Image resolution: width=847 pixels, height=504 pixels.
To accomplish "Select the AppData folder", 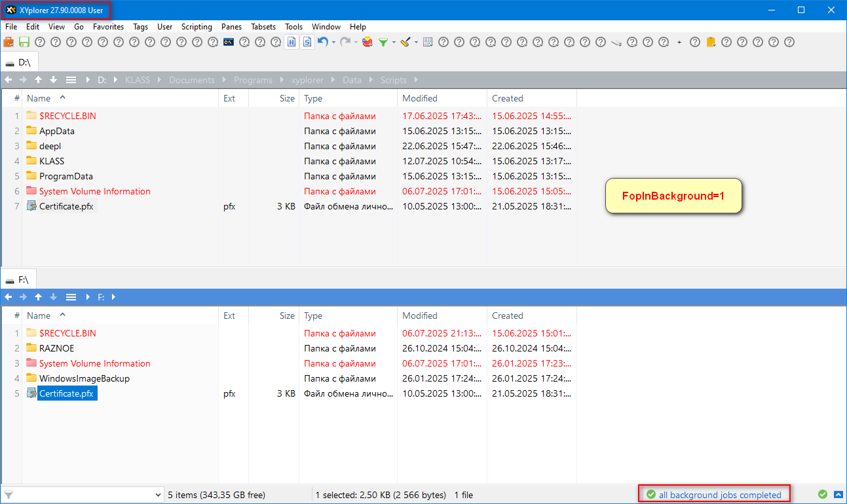I will [x=57, y=131].
